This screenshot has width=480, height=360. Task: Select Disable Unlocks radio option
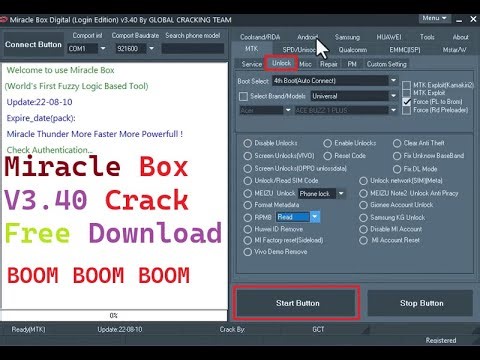(247, 143)
